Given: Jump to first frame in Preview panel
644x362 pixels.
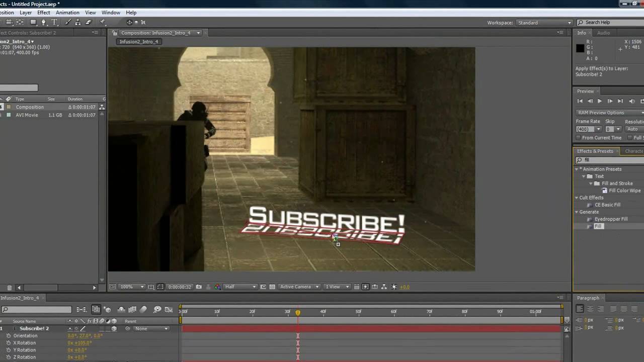Looking at the screenshot, I should coord(580,101).
